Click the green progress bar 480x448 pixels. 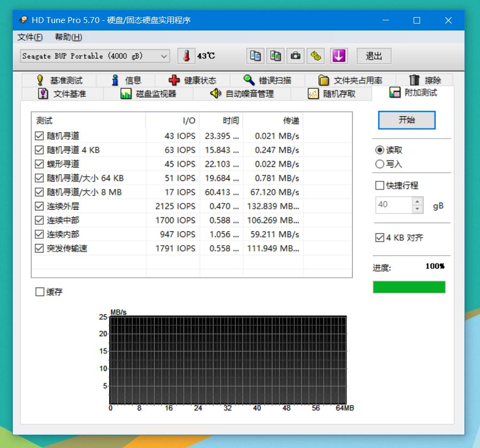409,287
